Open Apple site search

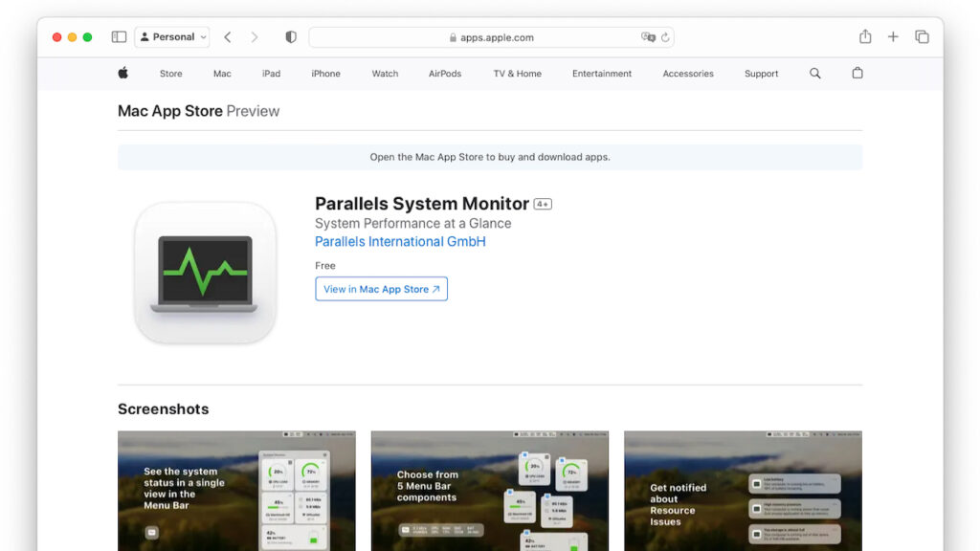pyautogui.click(x=814, y=73)
